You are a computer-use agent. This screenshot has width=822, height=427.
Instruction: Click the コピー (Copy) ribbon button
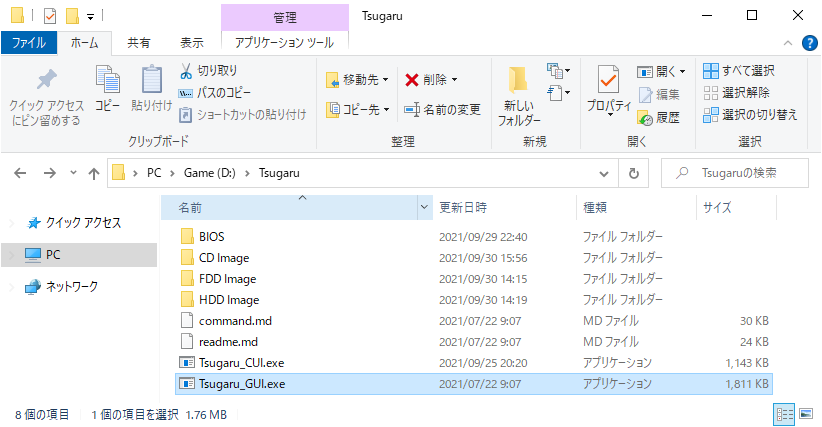(x=107, y=89)
